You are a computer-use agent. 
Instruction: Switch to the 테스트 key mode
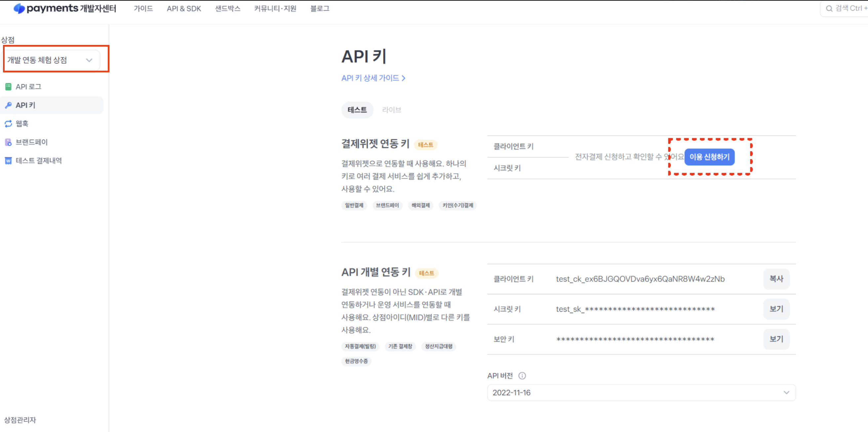pyautogui.click(x=357, y=110)
